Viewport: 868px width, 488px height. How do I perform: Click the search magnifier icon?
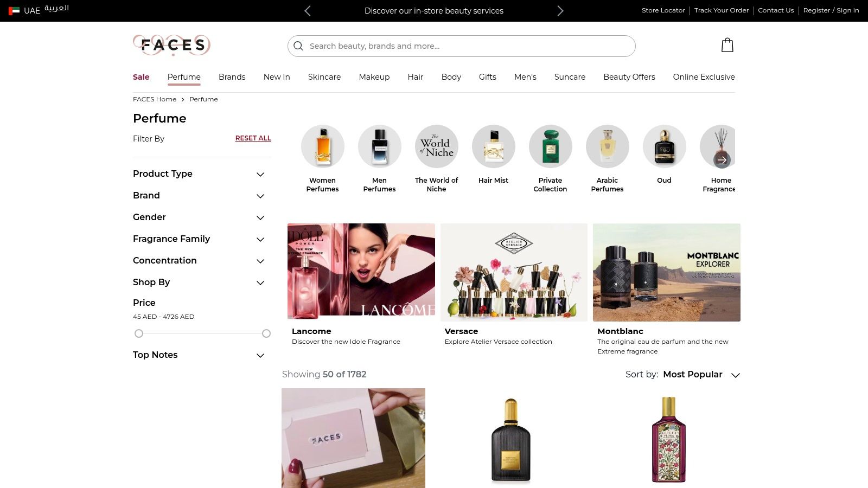[298, 46]
